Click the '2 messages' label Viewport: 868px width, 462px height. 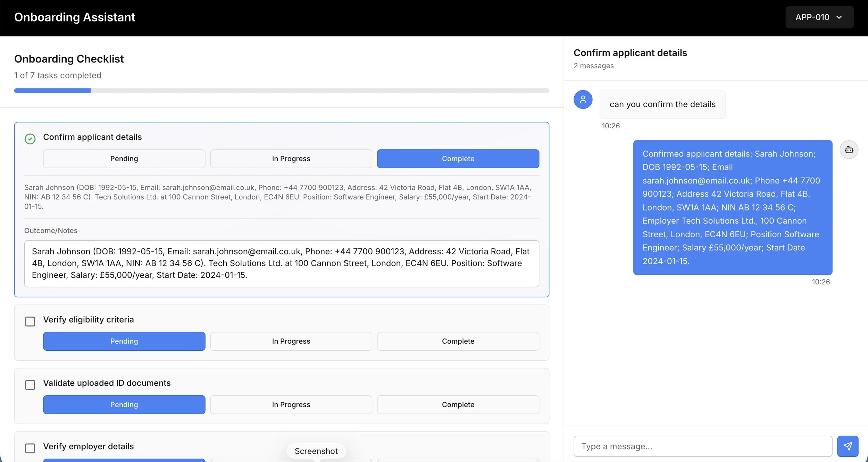[593, 66]
